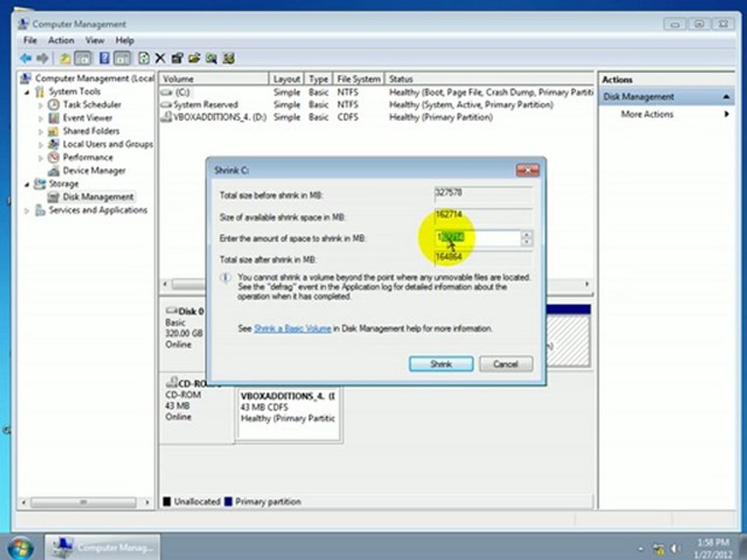Image resolution: width=747 pixels, height=560 pixels.
Task: Toggle Show/Hide Action Pane toolbar button
Action: (122, 58)
